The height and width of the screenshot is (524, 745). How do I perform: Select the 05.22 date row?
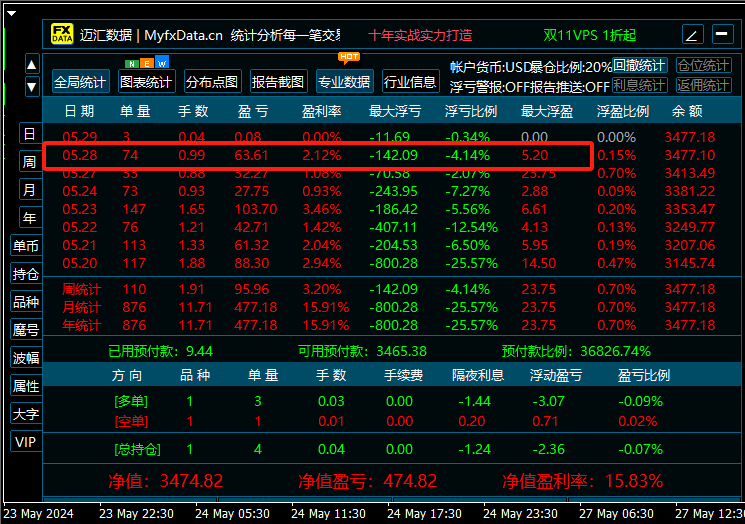tap(390, 228)
